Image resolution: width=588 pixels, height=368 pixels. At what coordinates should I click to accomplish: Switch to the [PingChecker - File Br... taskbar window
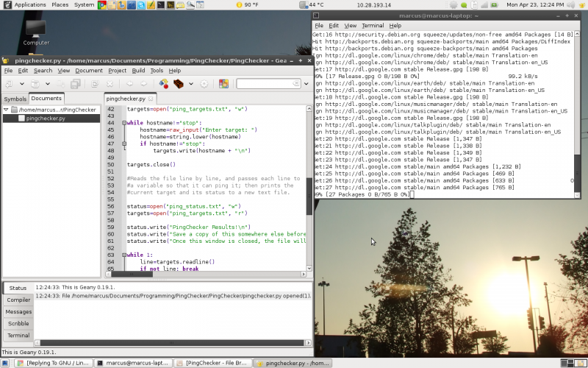coord(212,363)
